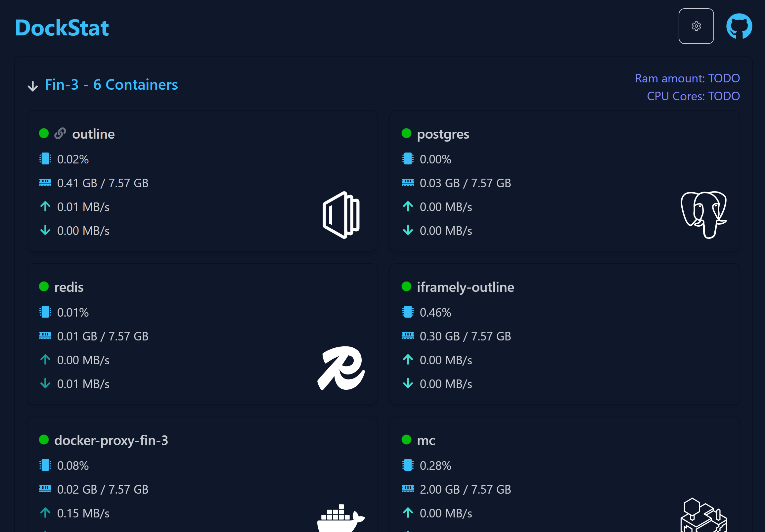Click the Outline app logo

click(341, 215)
